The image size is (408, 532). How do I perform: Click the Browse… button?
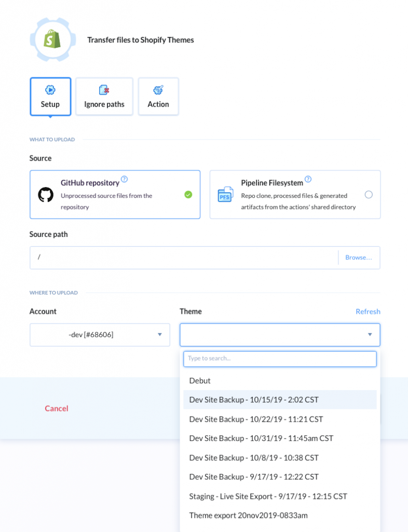click(x=359, y=258)
